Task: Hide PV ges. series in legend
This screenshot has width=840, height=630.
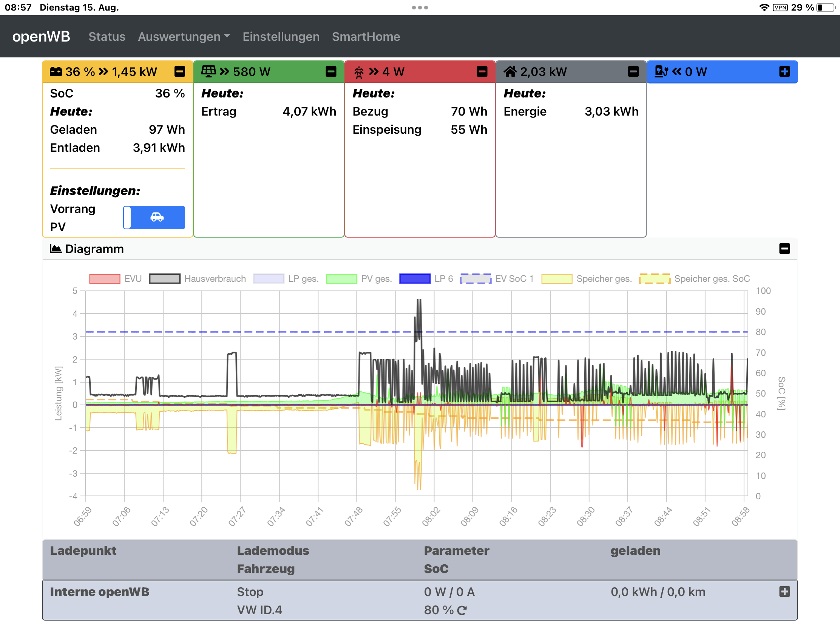Action: 341,279
